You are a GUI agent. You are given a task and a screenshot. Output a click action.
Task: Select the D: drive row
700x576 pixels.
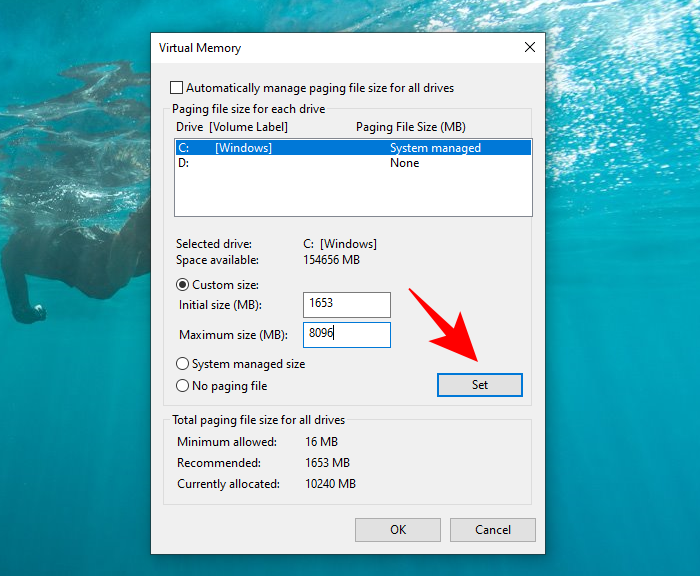353,163
